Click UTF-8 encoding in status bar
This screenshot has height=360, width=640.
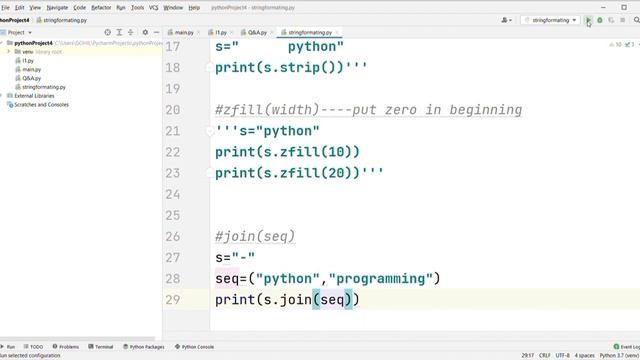562,356
